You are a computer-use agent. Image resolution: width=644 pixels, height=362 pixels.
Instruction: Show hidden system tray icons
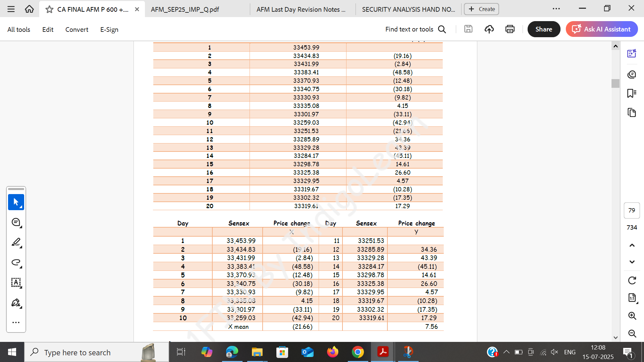click(506, 352)
